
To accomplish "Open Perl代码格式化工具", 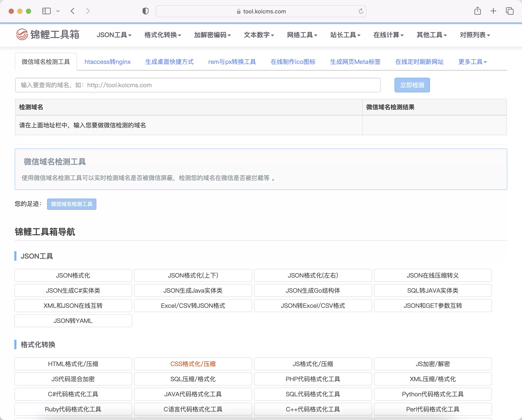I will point(433,409).
